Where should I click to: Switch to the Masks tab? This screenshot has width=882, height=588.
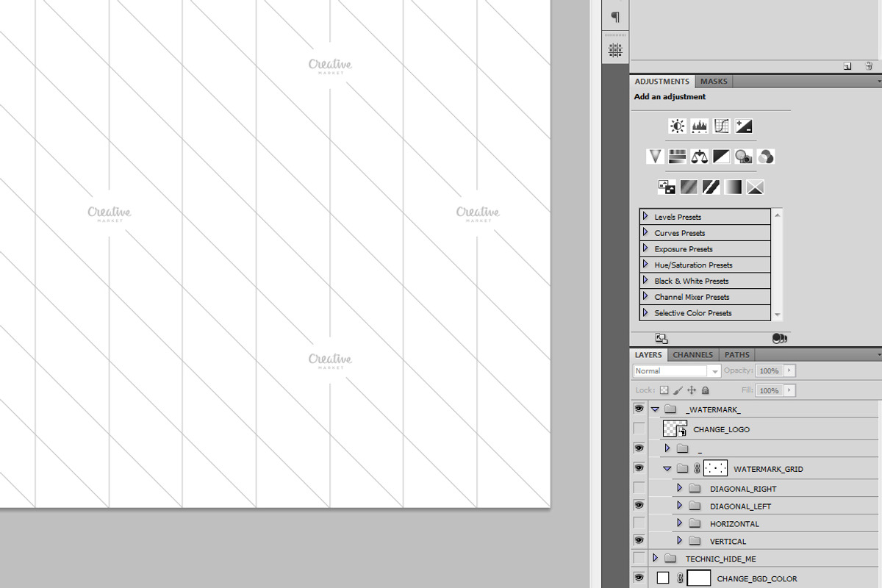coord(714,82)
